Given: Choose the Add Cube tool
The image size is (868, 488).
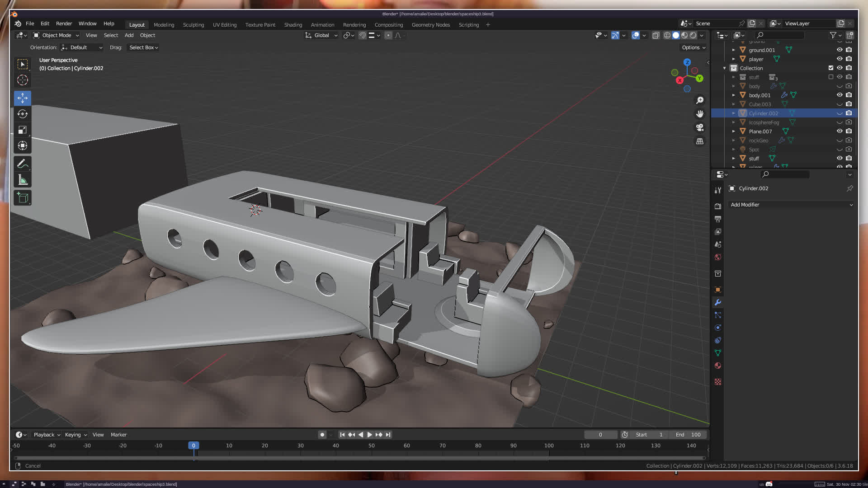Looking at the screenshot, I should click(x=23, y=197).
